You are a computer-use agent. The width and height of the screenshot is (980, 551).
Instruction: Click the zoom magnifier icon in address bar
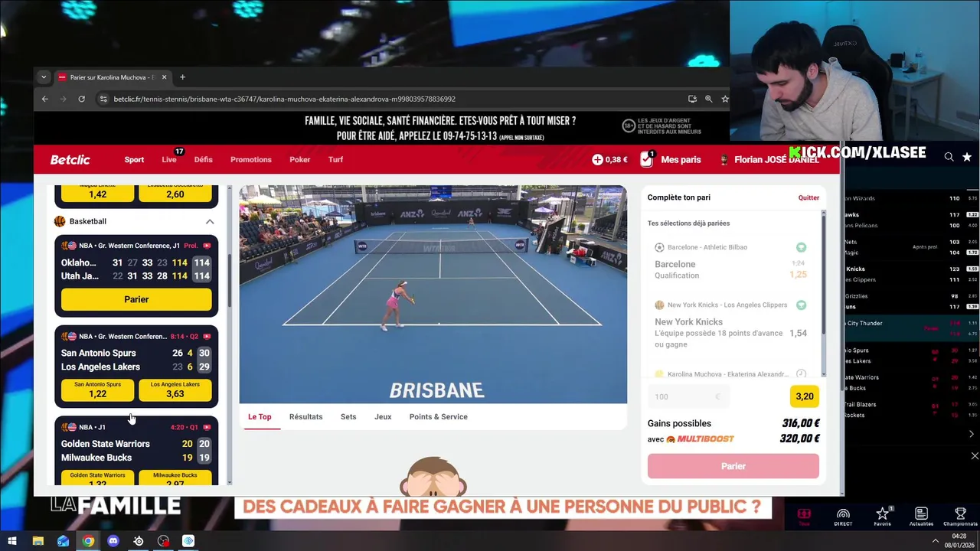pyautogui.click(x=708, y=99)
